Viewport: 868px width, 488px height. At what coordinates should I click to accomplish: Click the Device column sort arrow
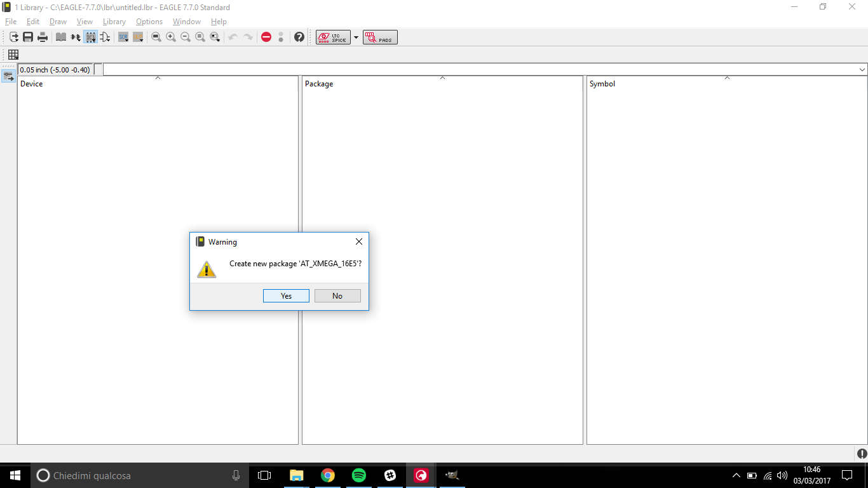pyautogui.click(x=158, y=78)
